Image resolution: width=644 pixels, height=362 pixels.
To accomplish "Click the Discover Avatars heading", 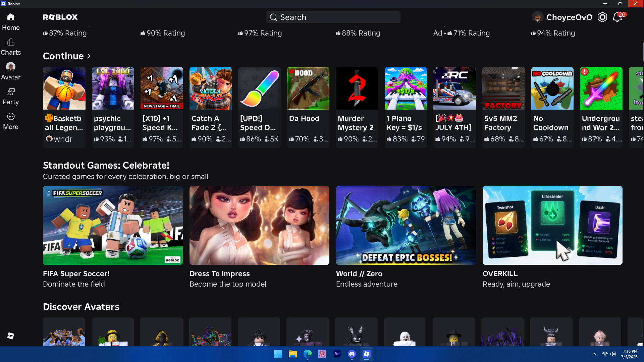I will click(81, 307).
